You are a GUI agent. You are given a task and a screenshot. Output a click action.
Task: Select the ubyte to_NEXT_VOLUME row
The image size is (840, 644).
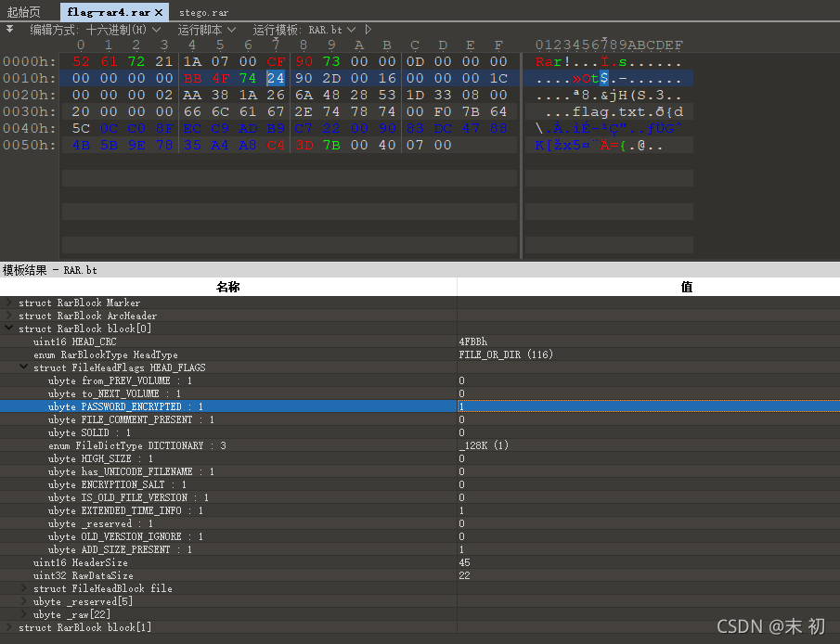click(420, 393)
